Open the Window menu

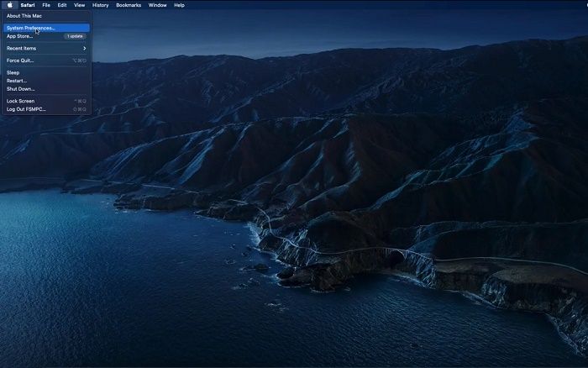(x=158, y=5)
